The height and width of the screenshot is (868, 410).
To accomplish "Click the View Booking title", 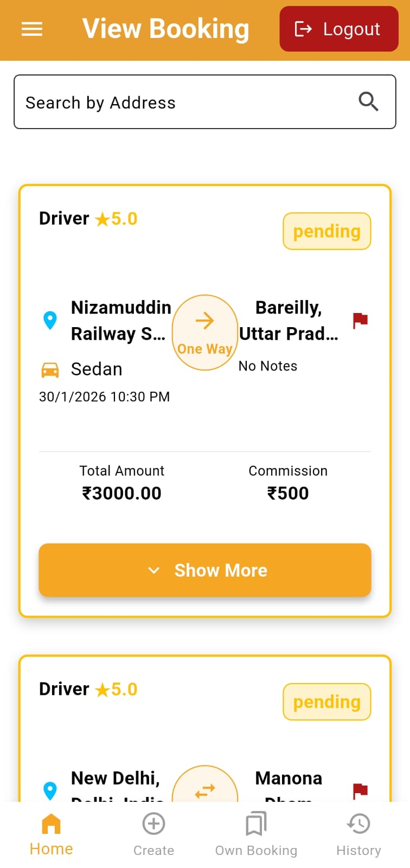I will pyautogui.click(x=165, y=29).
